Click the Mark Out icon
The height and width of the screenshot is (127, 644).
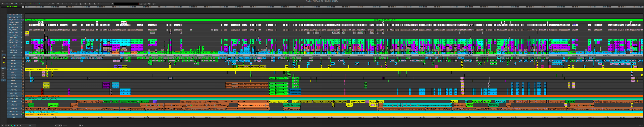(81, 4)
